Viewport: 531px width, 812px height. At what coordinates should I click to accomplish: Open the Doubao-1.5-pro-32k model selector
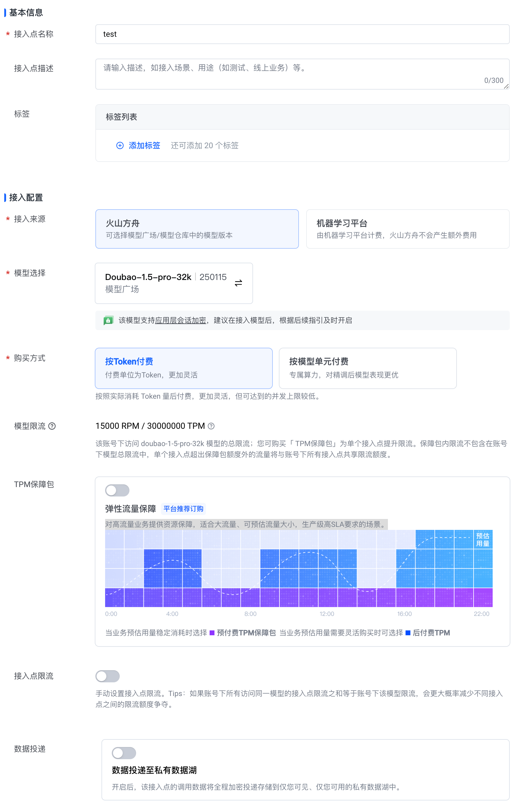coord(174,283)
